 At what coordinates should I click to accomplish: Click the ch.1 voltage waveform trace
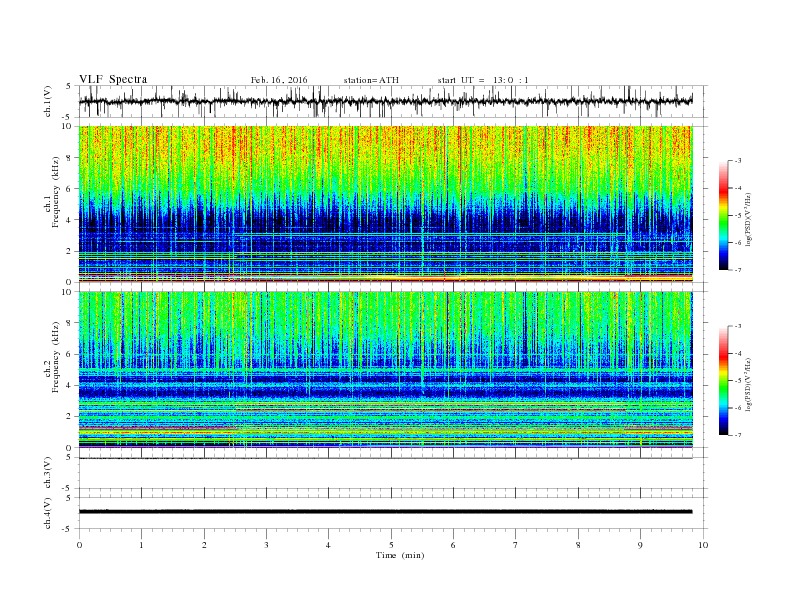pyautogui.click(x=385, y=101)
